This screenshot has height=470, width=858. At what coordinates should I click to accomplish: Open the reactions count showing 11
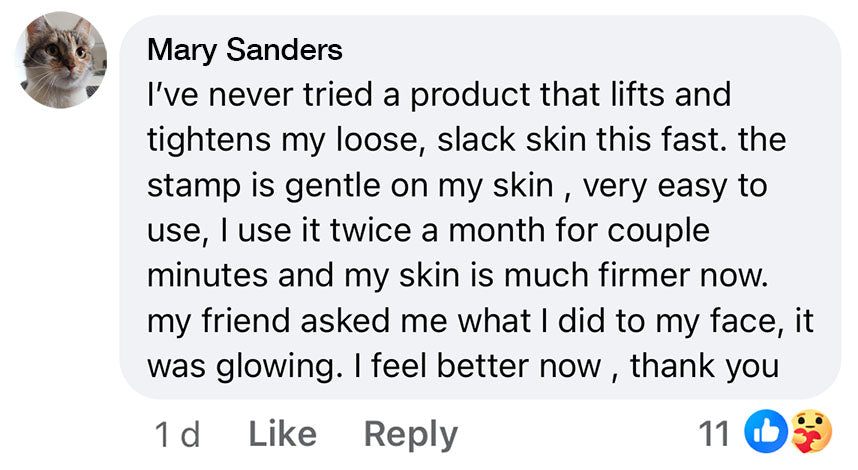(713, 434)
